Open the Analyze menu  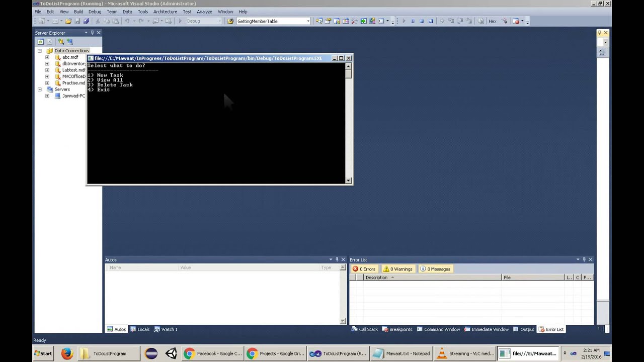[204, 12]
